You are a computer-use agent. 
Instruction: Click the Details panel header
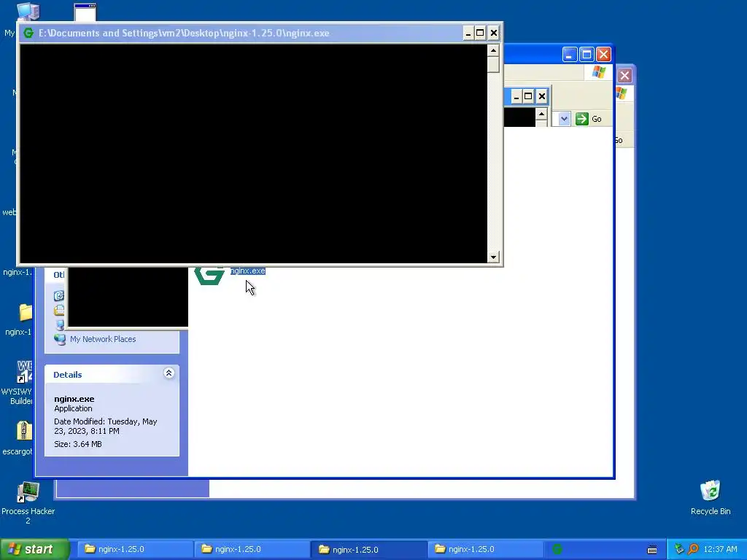pos(112,374)
